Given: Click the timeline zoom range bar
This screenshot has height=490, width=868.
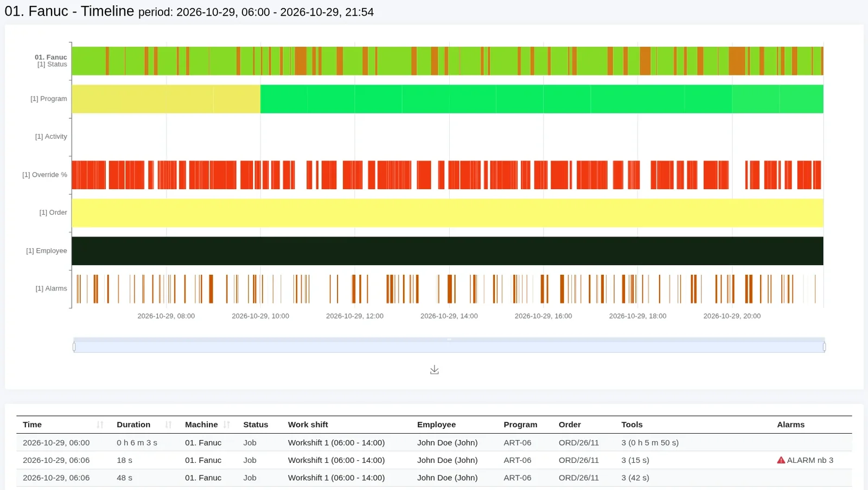Looking at the screenshot, I should (449, 345).
